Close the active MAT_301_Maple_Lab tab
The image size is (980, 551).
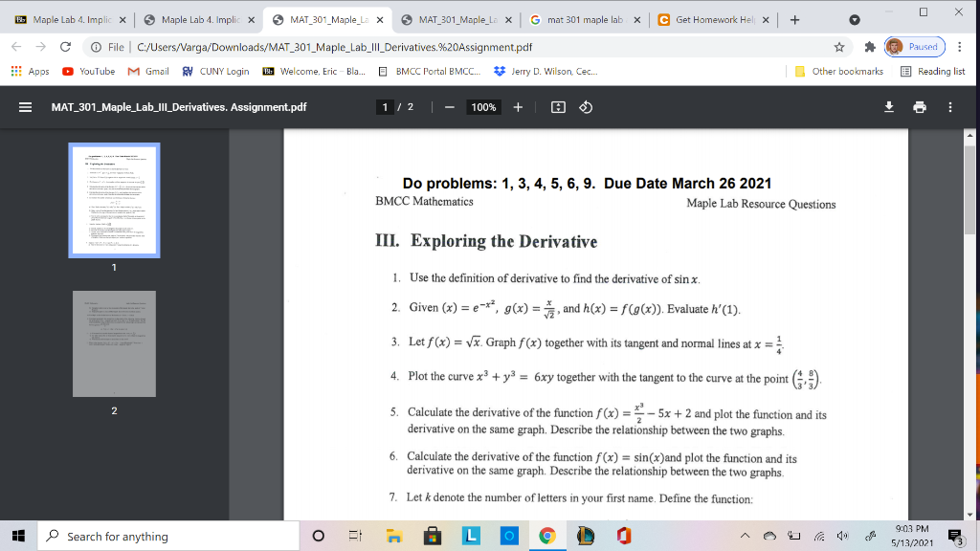tap(380, 20)
